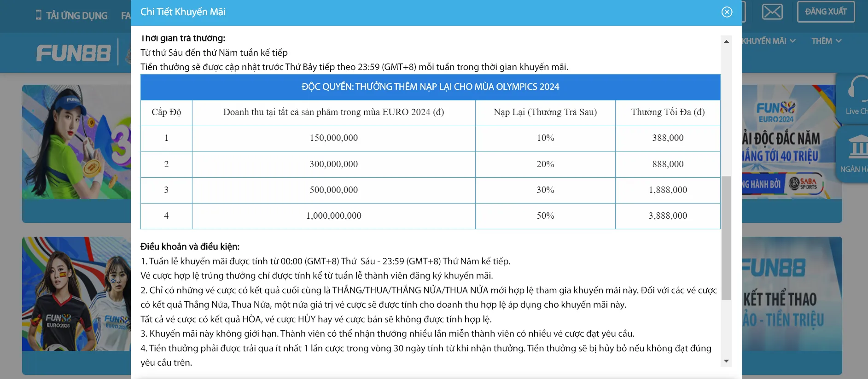The image size is (868, 379).
Task: Click the phone icon beside TẢI ỨNG DỤNG
Action: pos(39,15)
